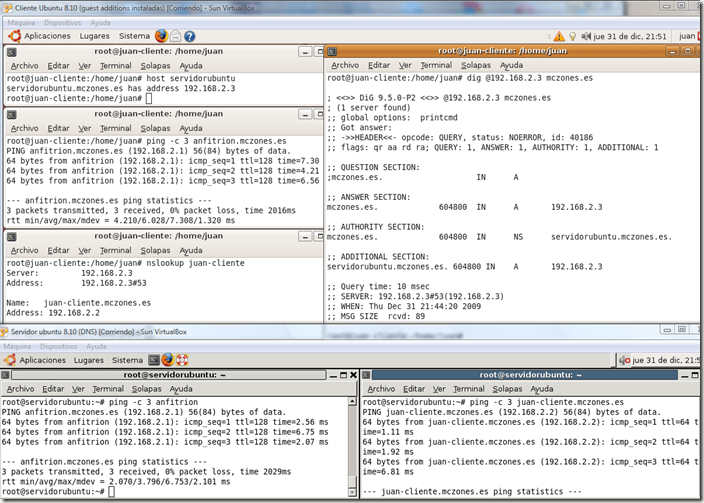Open Ayuda menu in server ping anfitrion terminal
The width and height of the screenshot is (704, 503).
[x=181, y=388]
